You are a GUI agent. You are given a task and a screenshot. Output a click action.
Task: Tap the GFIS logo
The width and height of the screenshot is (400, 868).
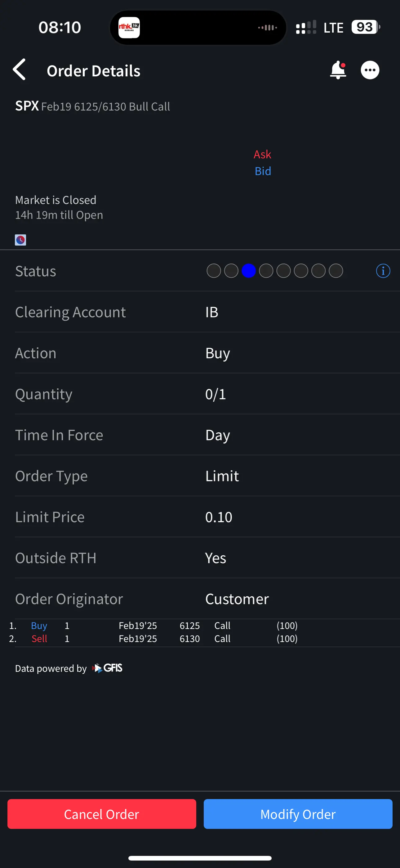pos(107,668)
